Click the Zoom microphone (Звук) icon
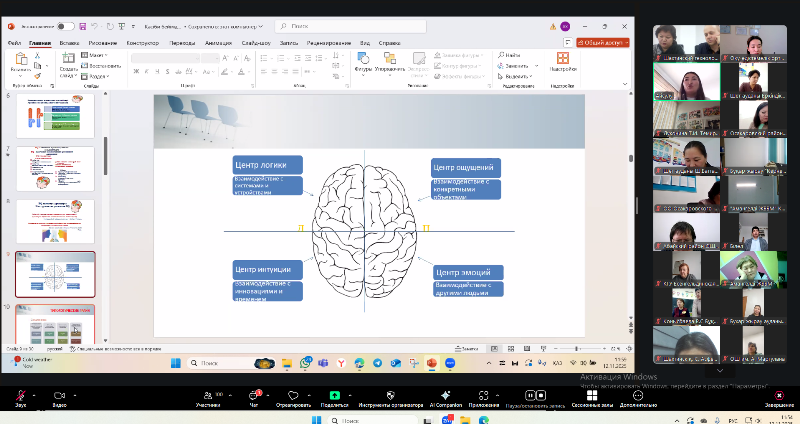This screenshot has width=800, height=424. pos(20,394)
